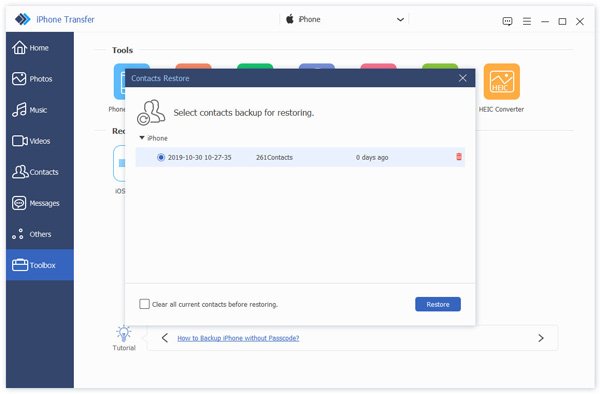Go to Photos in the sidebar
The image size is (600, 394).
tap(40, 79)
